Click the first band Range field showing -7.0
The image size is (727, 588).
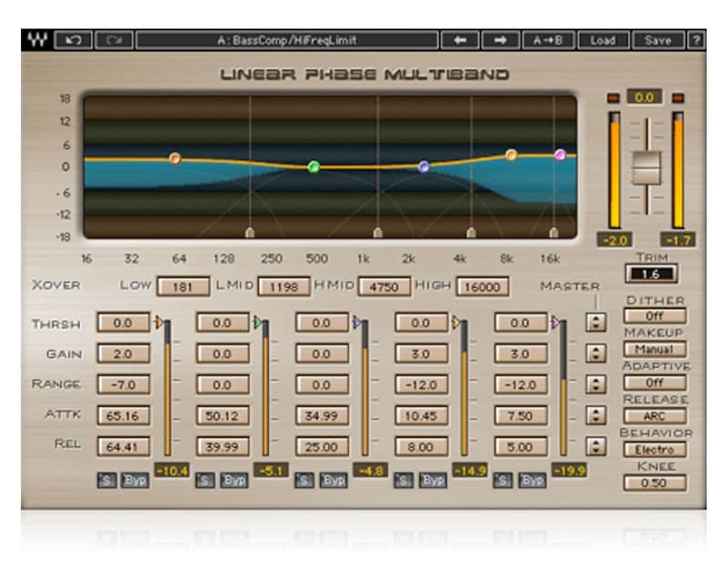(124, 385)
